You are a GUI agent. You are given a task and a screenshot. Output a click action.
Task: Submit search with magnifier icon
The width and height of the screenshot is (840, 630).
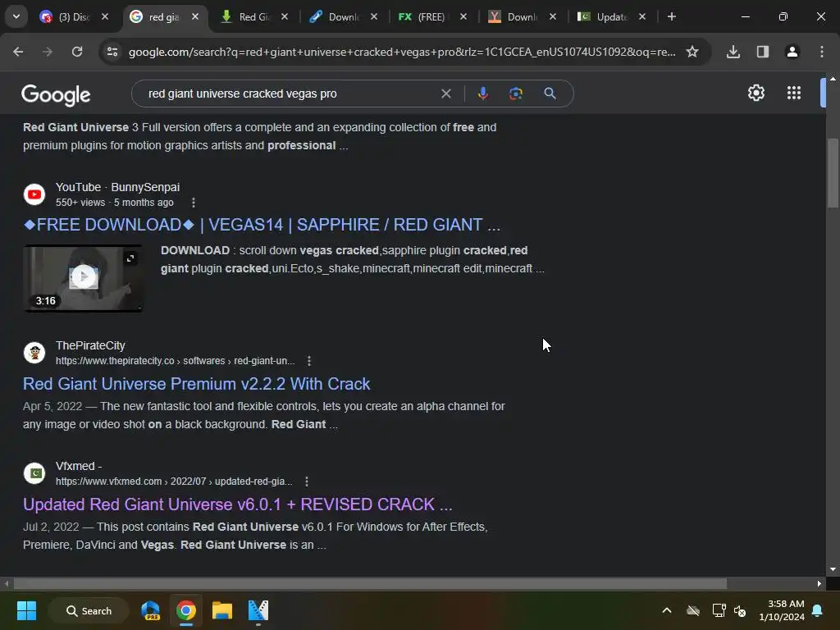(550, 94)
